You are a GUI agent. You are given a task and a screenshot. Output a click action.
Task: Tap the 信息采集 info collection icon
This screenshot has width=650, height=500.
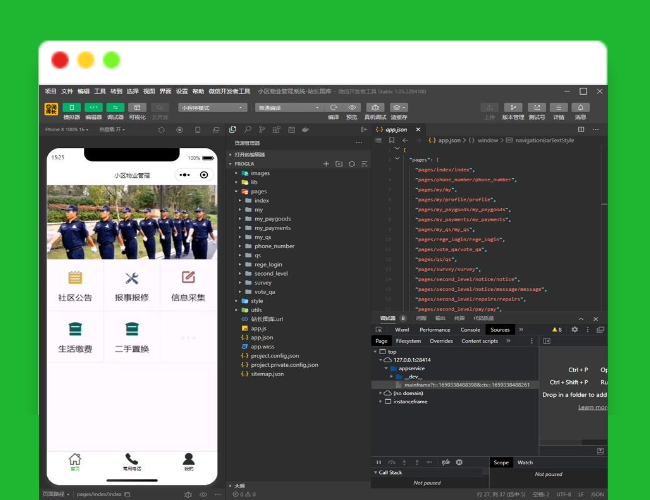click(x=188, y=278)
